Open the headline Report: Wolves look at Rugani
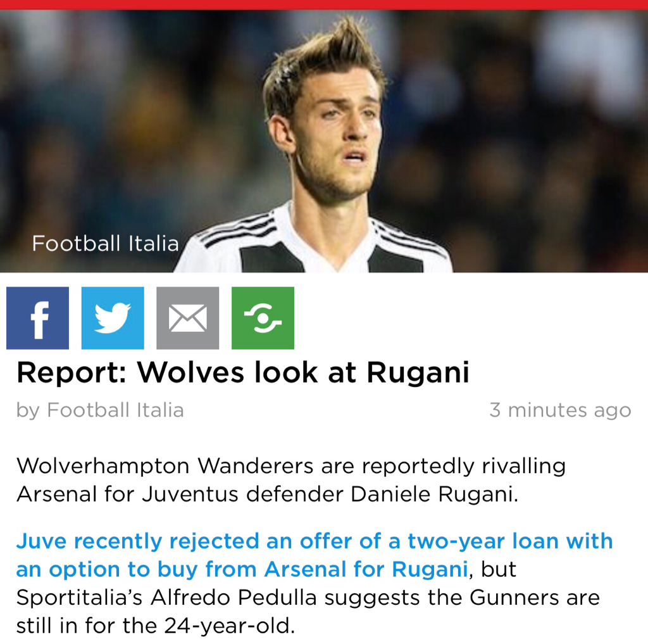The image size is (648, 644). coord(243,372)
